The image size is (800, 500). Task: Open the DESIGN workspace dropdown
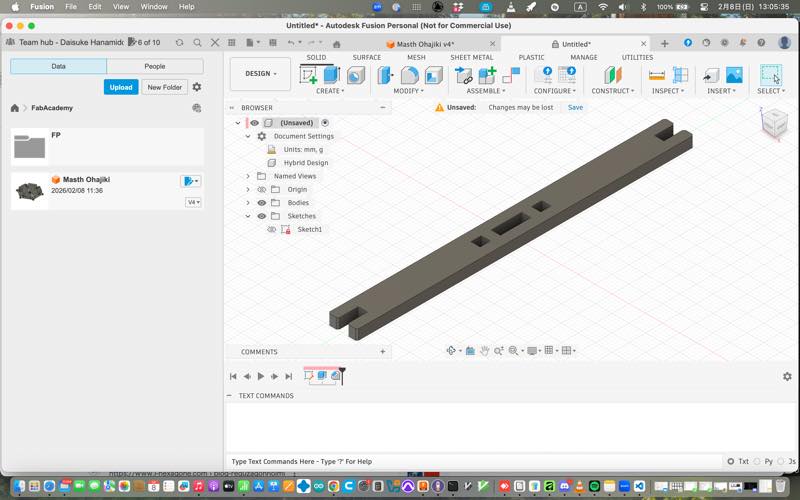tap(260, 74)
